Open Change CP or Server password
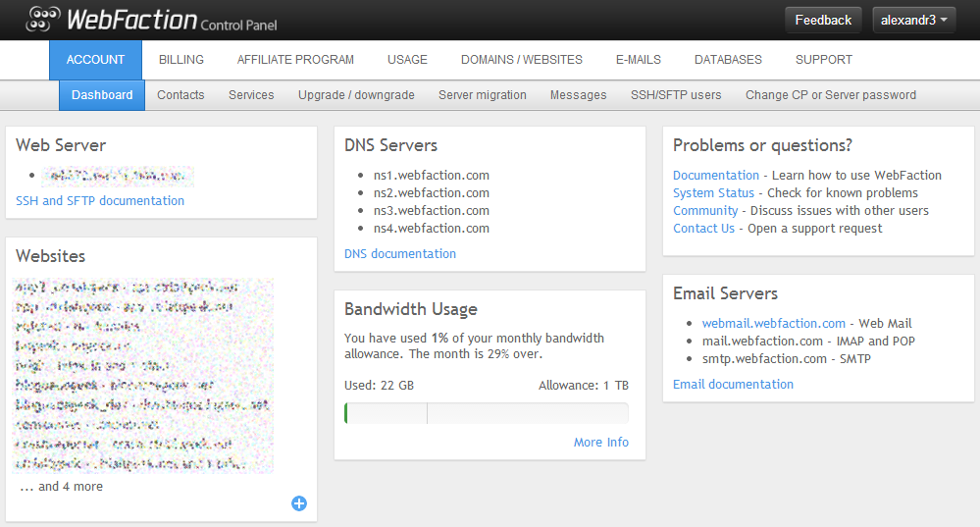The image size is (980, 527). (831, 95)
